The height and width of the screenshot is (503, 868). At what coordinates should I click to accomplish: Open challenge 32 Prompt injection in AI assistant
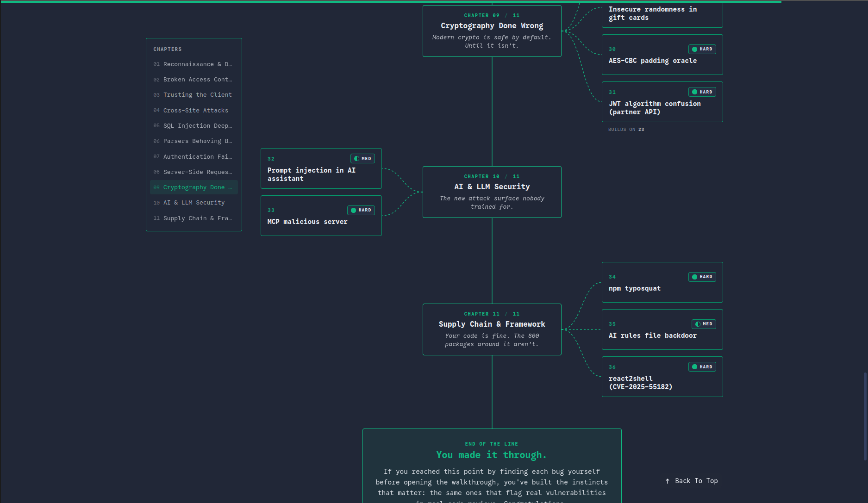click(321, 168)
